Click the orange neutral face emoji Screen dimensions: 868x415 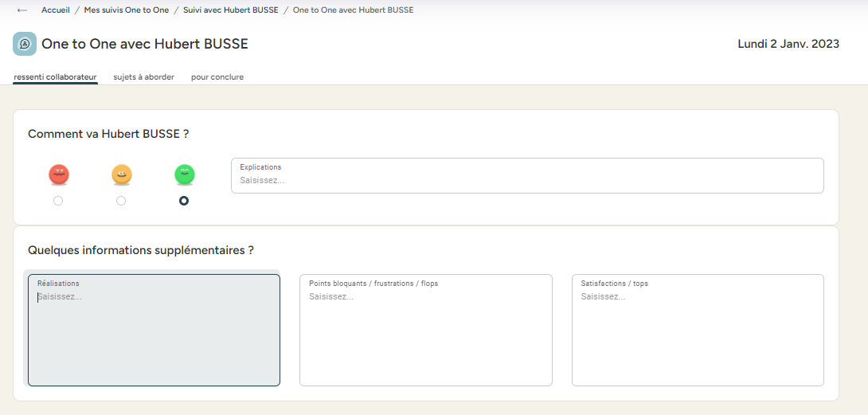click(122, 174)
